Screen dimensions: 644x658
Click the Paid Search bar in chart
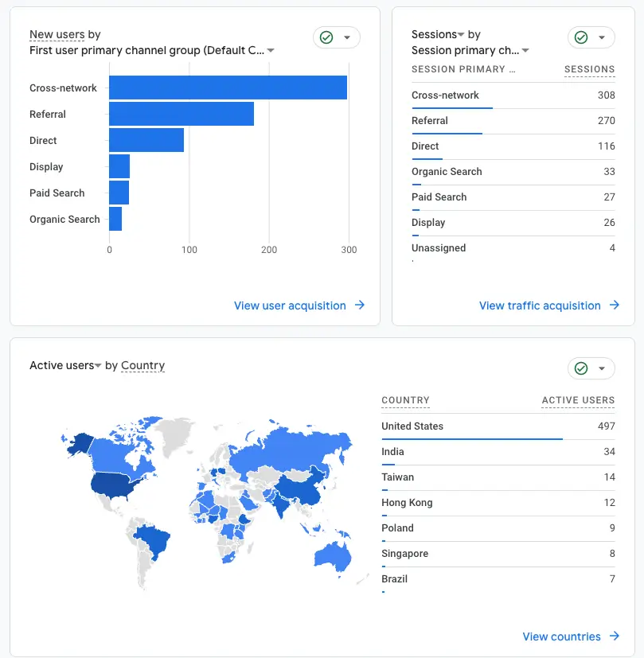coord(119,193)
